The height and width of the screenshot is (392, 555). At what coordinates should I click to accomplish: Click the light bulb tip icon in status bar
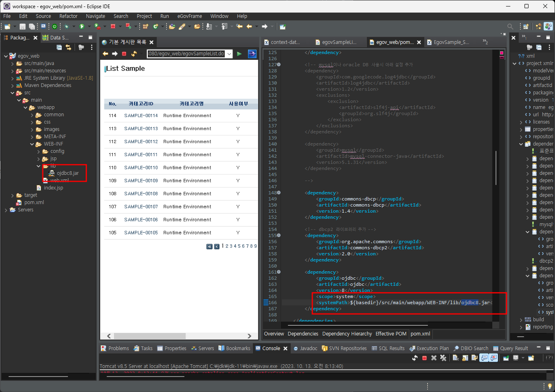(x=550, y=386)
